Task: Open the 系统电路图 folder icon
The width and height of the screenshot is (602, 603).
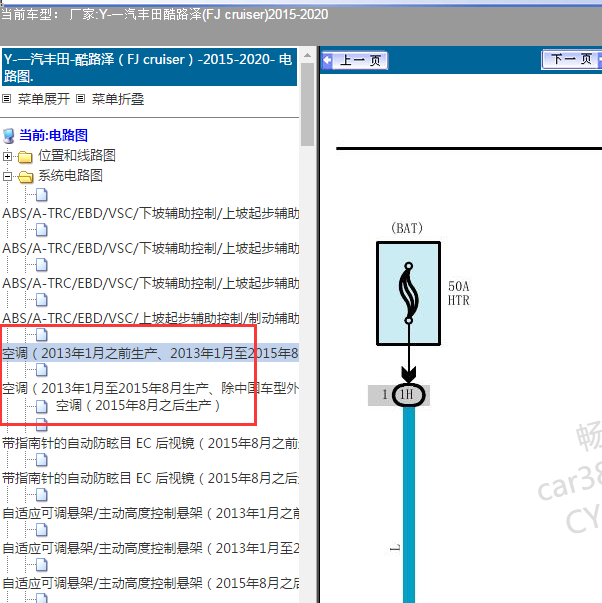Action: 25,177
